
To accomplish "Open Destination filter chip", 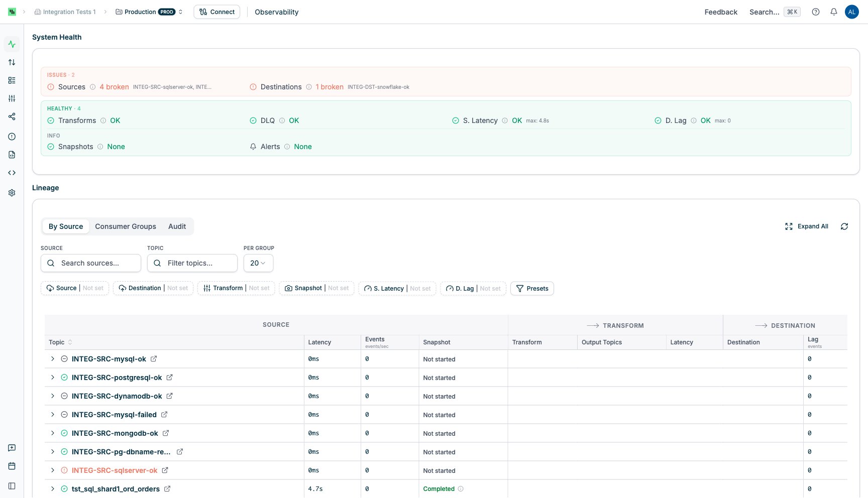I will (x=153, y=288).
